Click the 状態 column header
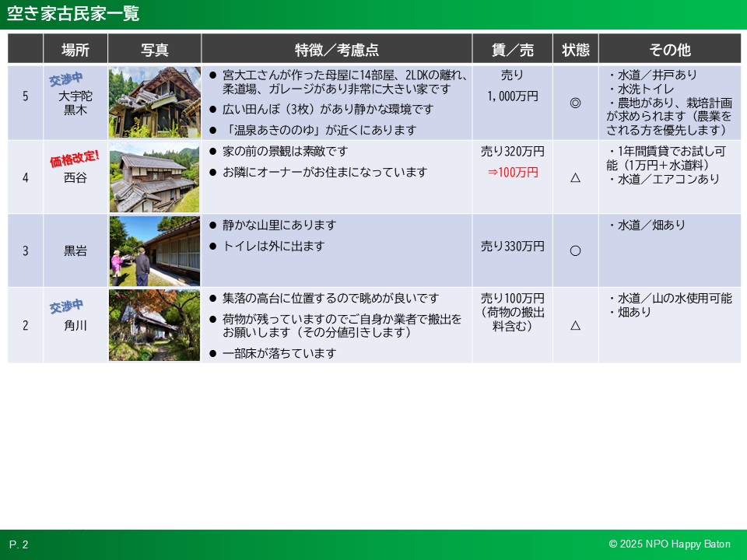The width and height of the screenshot is (747, 560). (575, 50)
